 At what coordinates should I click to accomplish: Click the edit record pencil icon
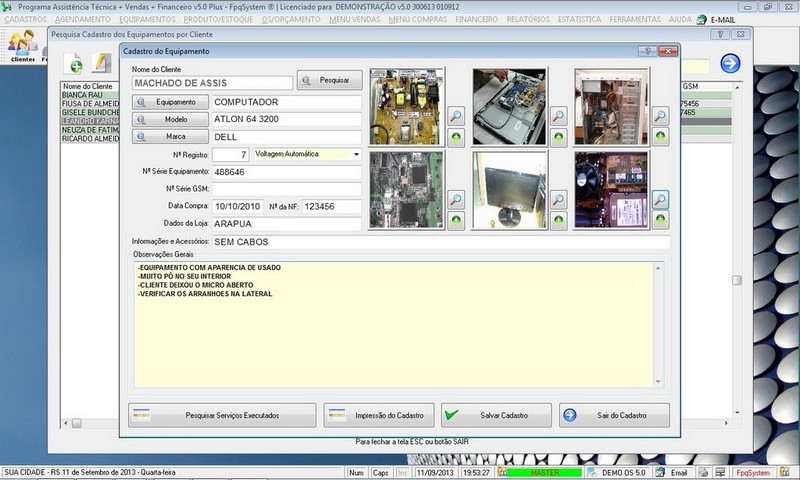[102, 63]
